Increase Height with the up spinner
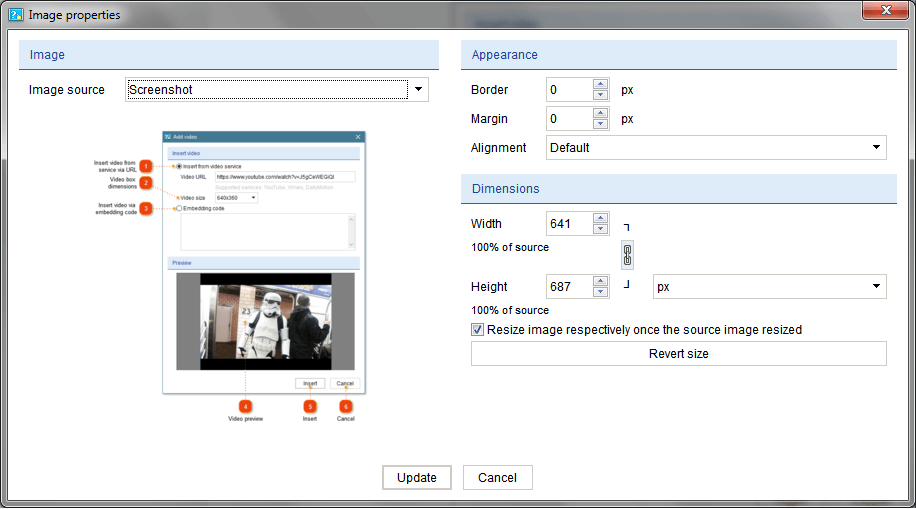916x509 pixels. (600, 281)
